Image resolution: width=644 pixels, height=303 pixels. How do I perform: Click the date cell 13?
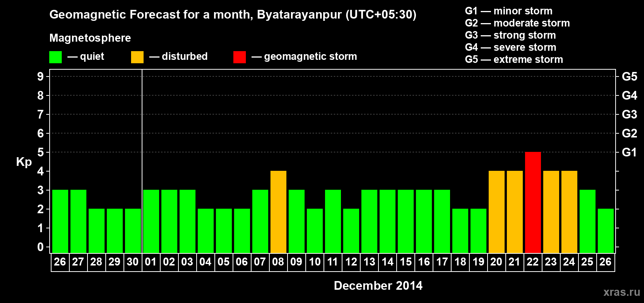click(369, 262)
